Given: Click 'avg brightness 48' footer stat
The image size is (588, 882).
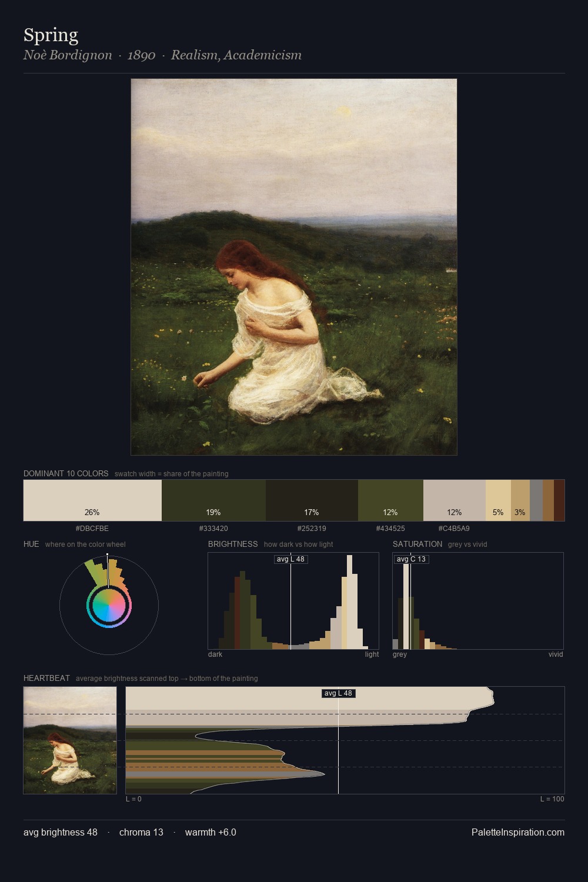Looking at the screenshot, I should [x=61, y=832].
